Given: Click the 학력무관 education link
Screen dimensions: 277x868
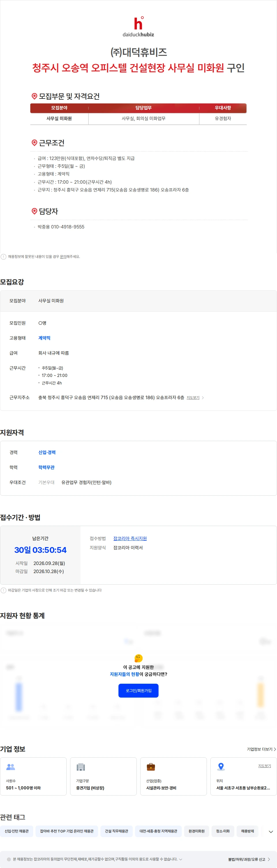Looking at the screenshot, I should tap(46, 467).
